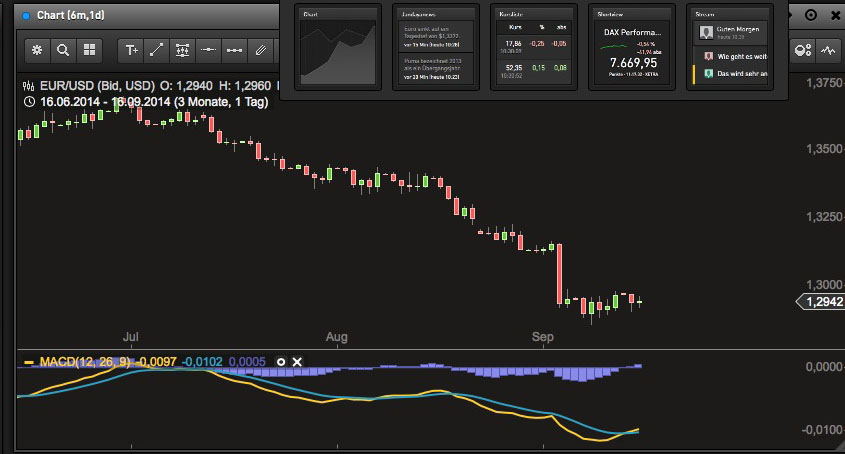Click the 1,2942 current price label
845x454 pixels.
coord(820,301)
